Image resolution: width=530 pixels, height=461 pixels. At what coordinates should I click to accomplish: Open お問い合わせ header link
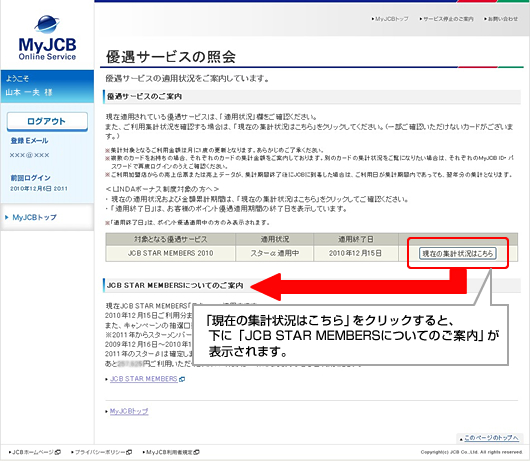[x=503, y=19]
